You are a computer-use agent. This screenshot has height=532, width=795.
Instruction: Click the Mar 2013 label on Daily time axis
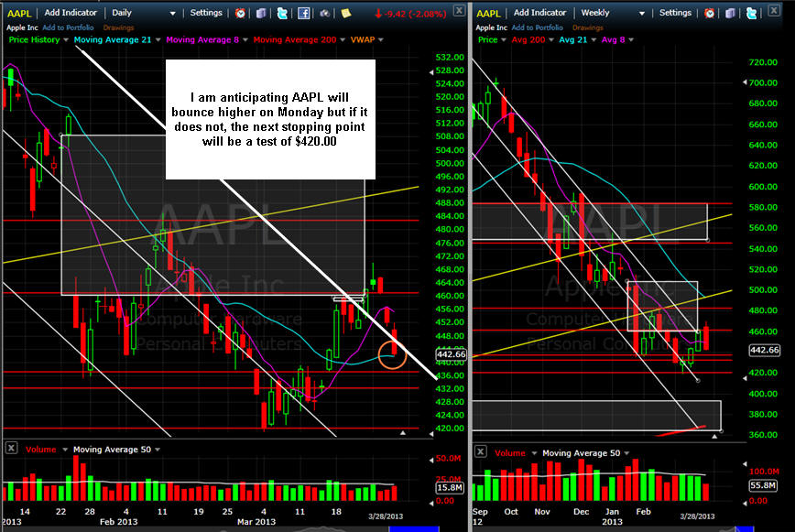[x=256, y=521]
